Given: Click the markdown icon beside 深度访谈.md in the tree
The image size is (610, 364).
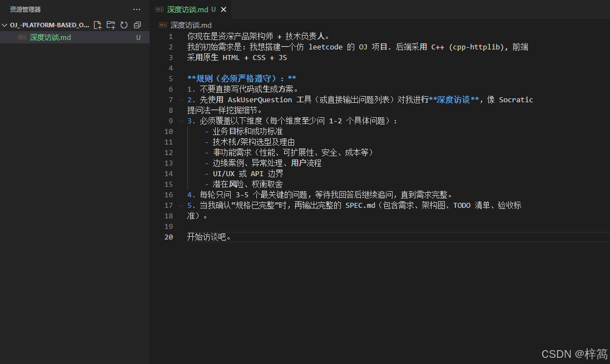Looking at the screenshot, I should pyautogui.click(x=22, y=37).
